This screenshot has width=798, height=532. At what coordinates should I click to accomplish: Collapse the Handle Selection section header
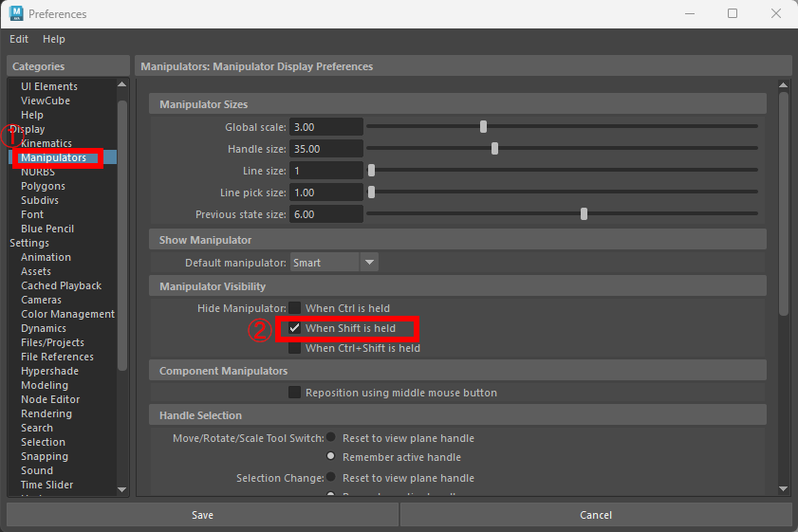[x=457, y=415]
